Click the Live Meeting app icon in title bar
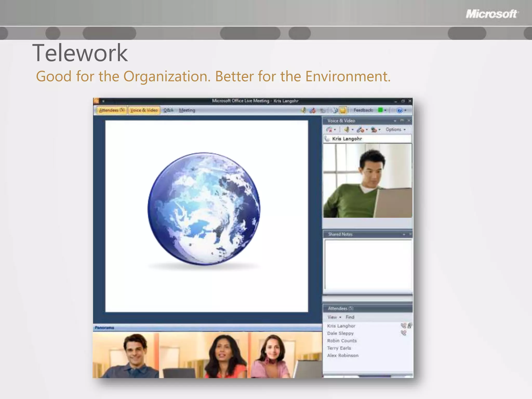 pos(96,101)
